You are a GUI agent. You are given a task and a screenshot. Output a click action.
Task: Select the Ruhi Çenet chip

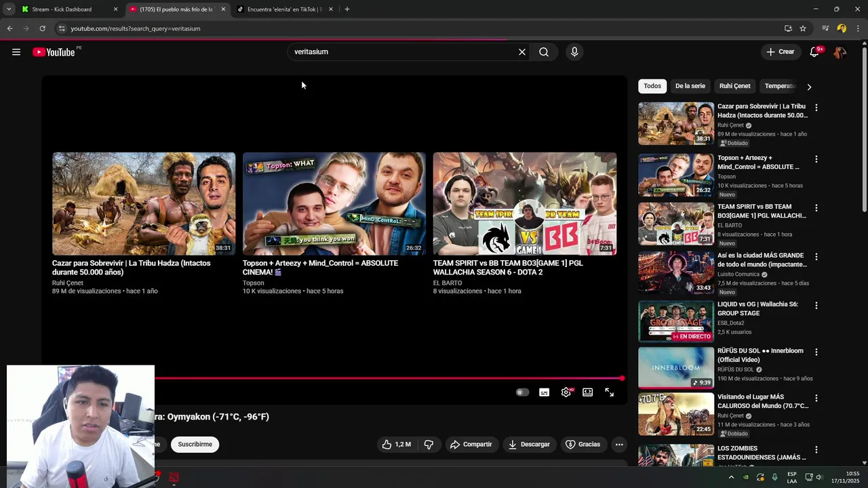pyautogui.click(x=735, y=86)
